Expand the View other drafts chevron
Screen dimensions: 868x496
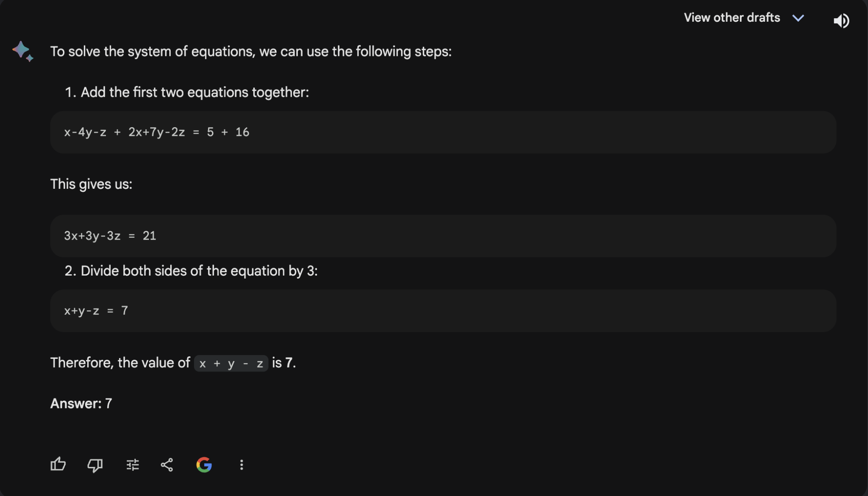pyautogui.click(x=798, y=18)
